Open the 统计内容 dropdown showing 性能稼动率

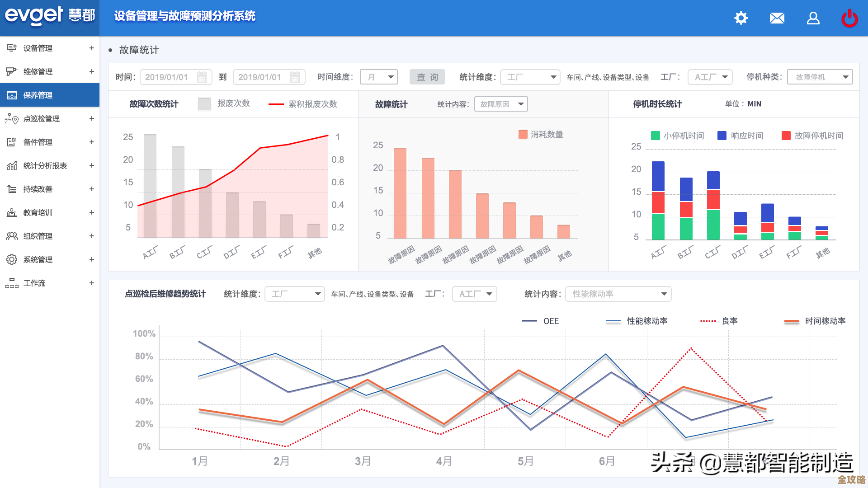coord(618,294)
